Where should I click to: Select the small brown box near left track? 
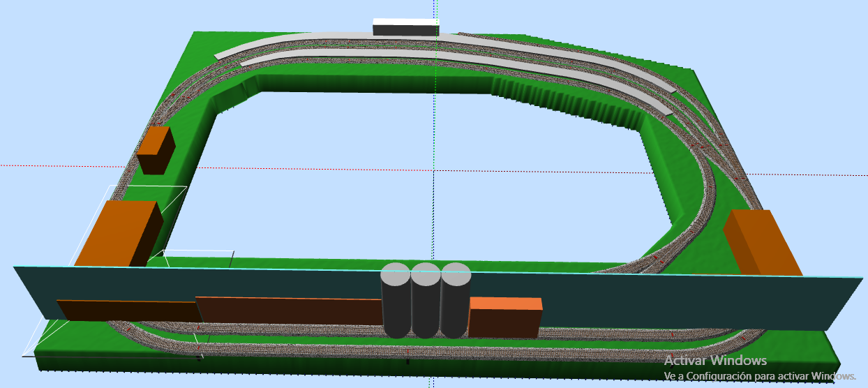(x=156, y=149)
